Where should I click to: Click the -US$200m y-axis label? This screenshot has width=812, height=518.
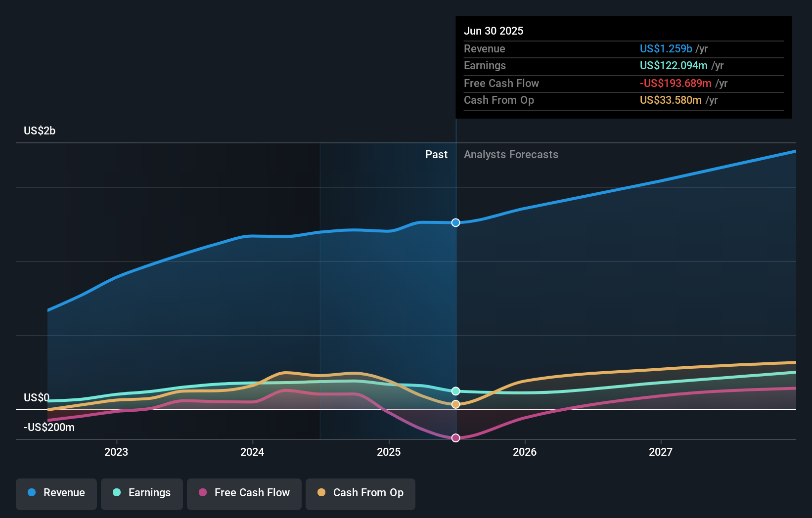[49, 428]
